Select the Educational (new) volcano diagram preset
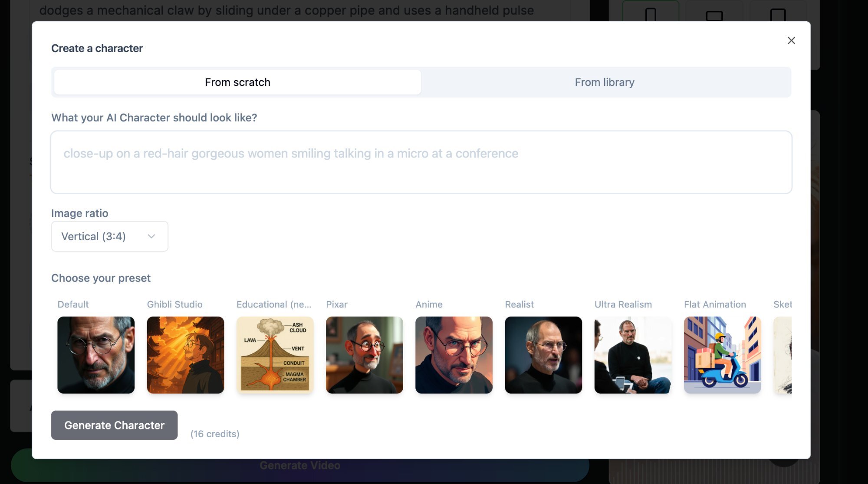 pos(274,355)
